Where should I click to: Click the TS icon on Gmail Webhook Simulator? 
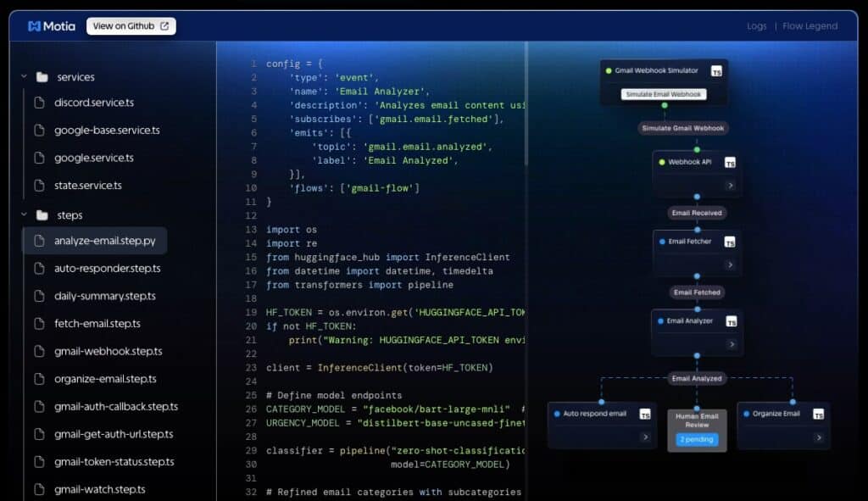coord(716,72)
